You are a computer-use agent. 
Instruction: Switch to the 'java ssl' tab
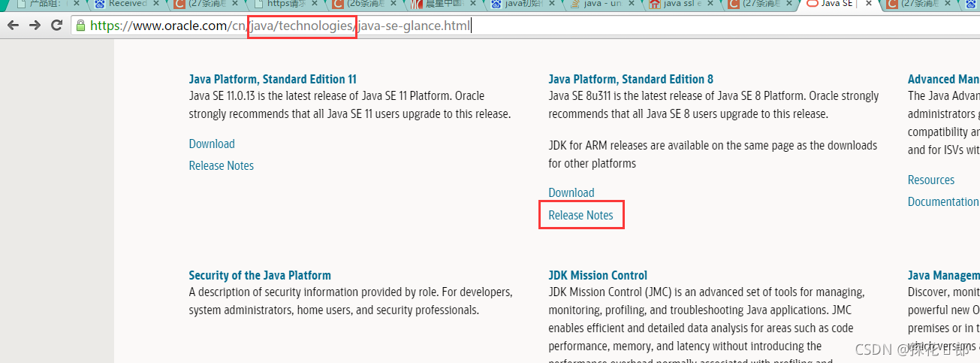tap(683, 4)
